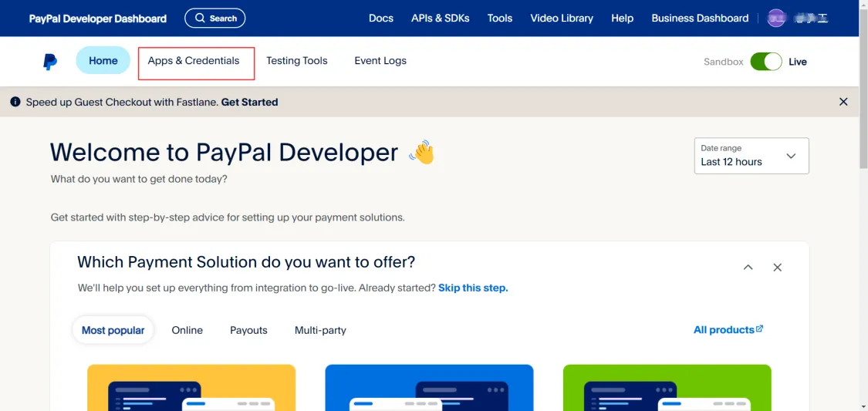The width and height of the screenshot is (868, 411).
Task: Go to the Home tab
Action: (103, 60)
